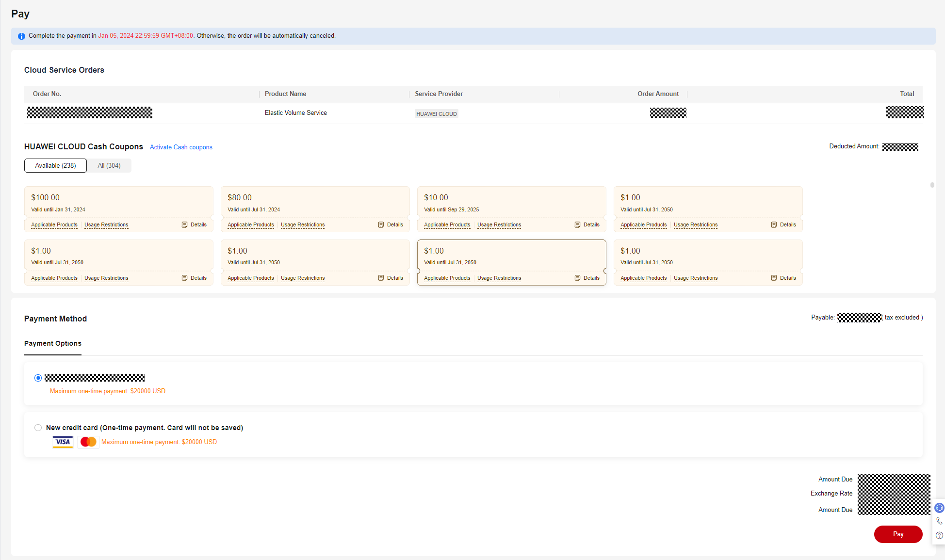
Task: Open the question mark help icon
Action: 939,535
